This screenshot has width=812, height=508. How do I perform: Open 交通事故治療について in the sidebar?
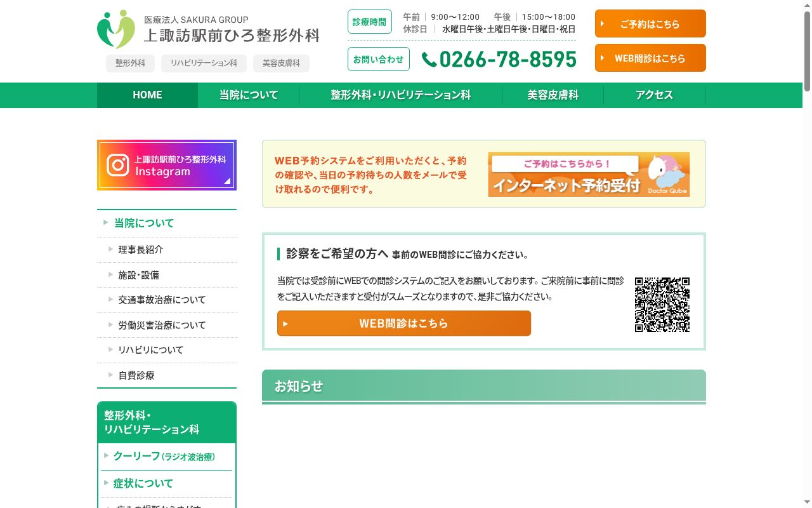[167, 300]
